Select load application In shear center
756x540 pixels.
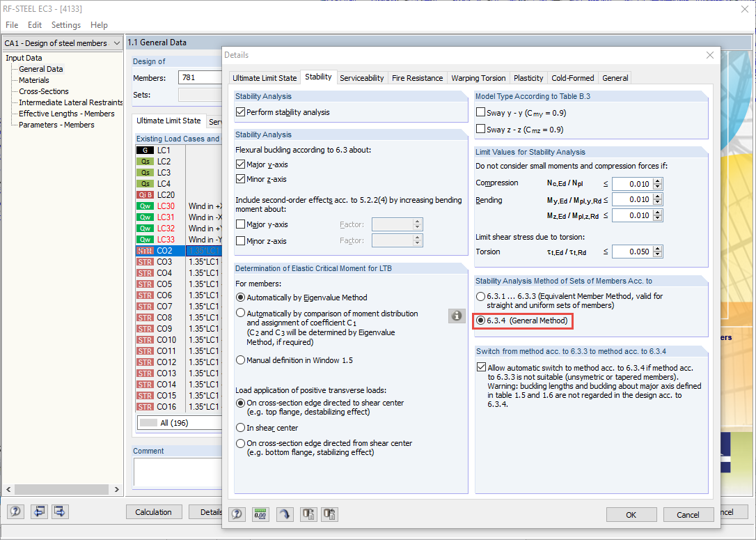(x=241, y=428)
